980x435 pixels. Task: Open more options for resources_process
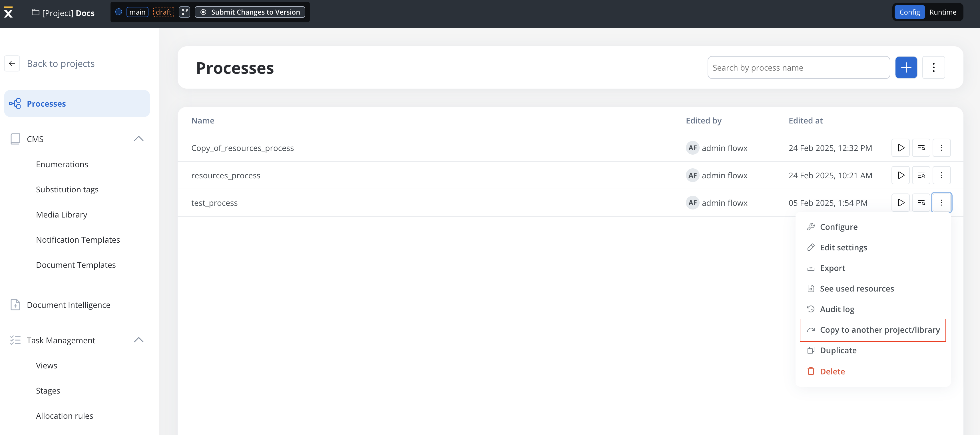pyautogui.click(x=941, y=175)
